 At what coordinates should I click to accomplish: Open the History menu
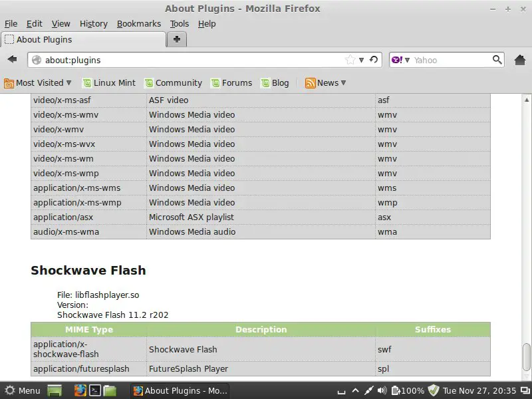94,24
